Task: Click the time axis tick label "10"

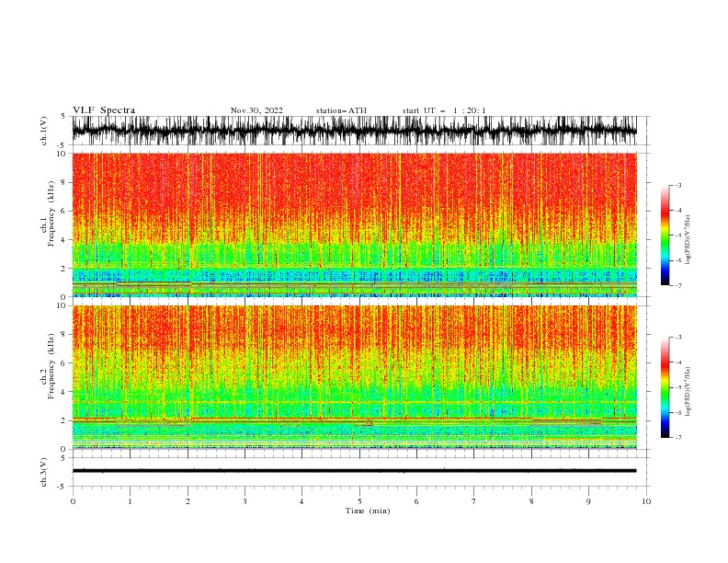Action: [646, 501]
